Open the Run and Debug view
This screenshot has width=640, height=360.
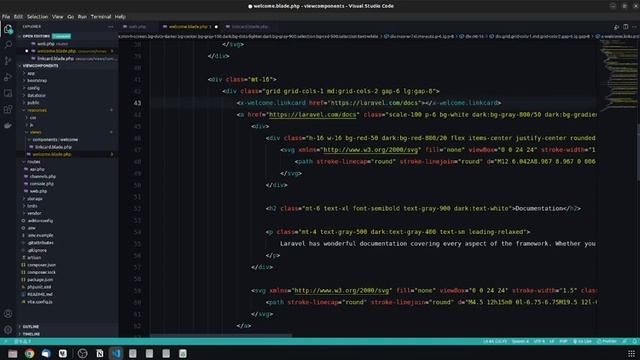tap(8, 77)
